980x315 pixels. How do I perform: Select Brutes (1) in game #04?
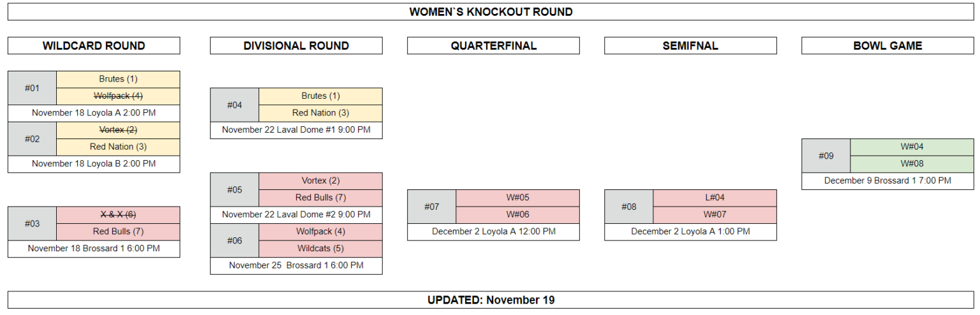(320, 96)
